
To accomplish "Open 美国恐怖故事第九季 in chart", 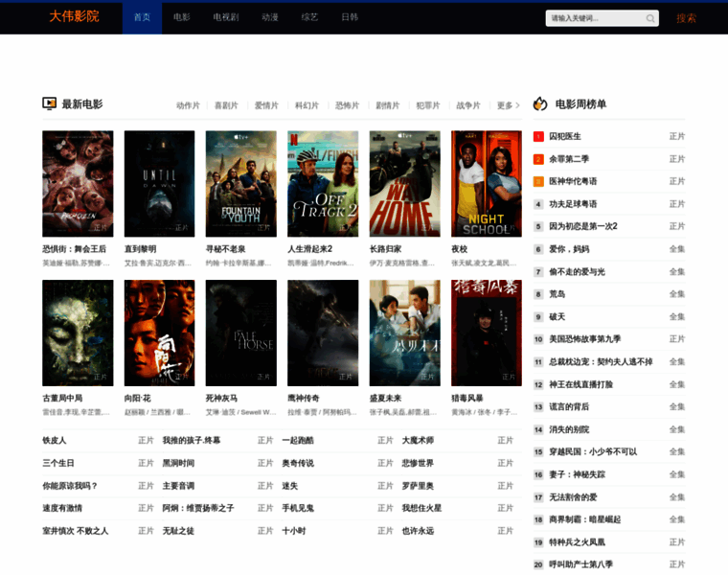I will [x=585, y=339].
